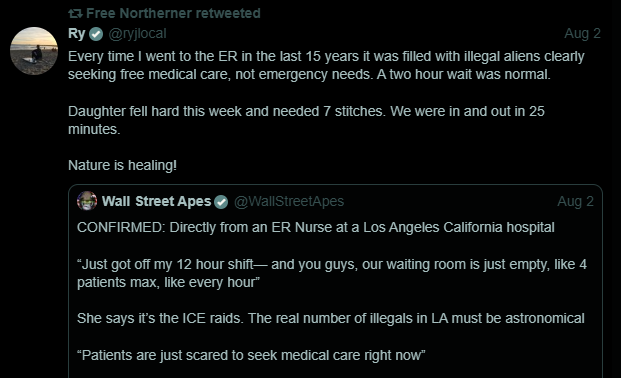Visit the @ryjlocal handle

coord(137,34)
